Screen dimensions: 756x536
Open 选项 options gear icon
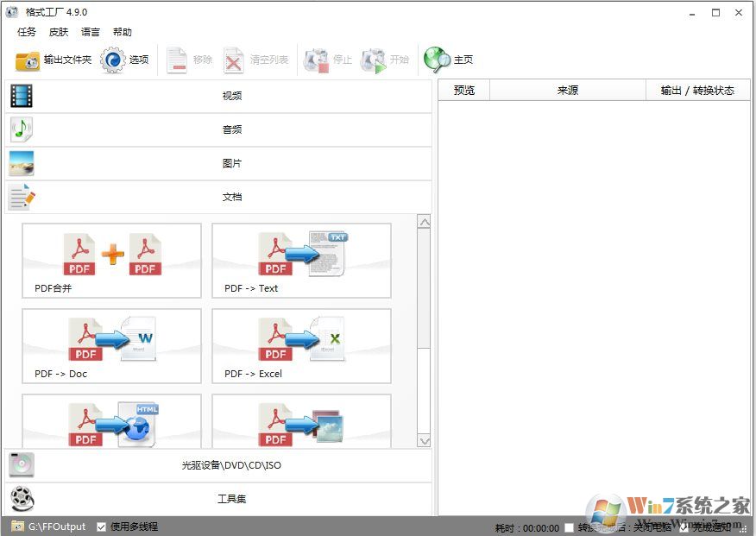(x=112, y=60)
